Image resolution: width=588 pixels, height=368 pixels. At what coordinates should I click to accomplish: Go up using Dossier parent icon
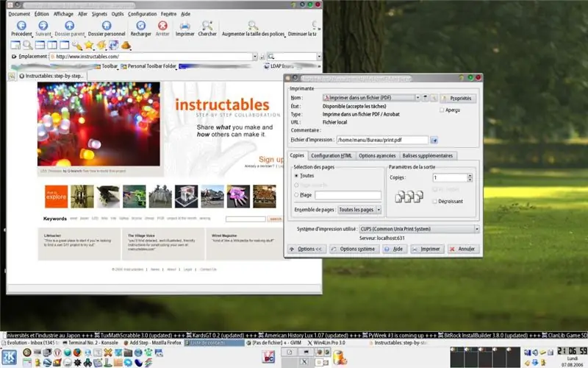(x=69, y=26)
